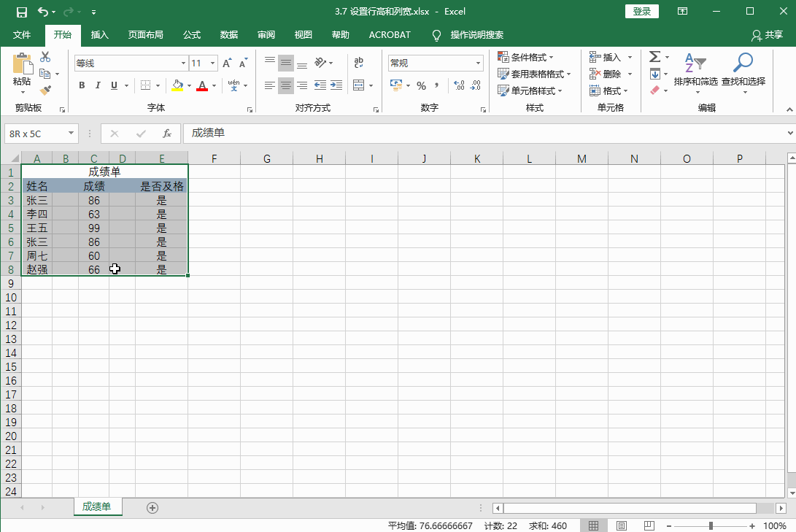Click the 登录 button
The width and height of the screenshot is (796, 532).
pyautogui.click(x=641, y=11)
